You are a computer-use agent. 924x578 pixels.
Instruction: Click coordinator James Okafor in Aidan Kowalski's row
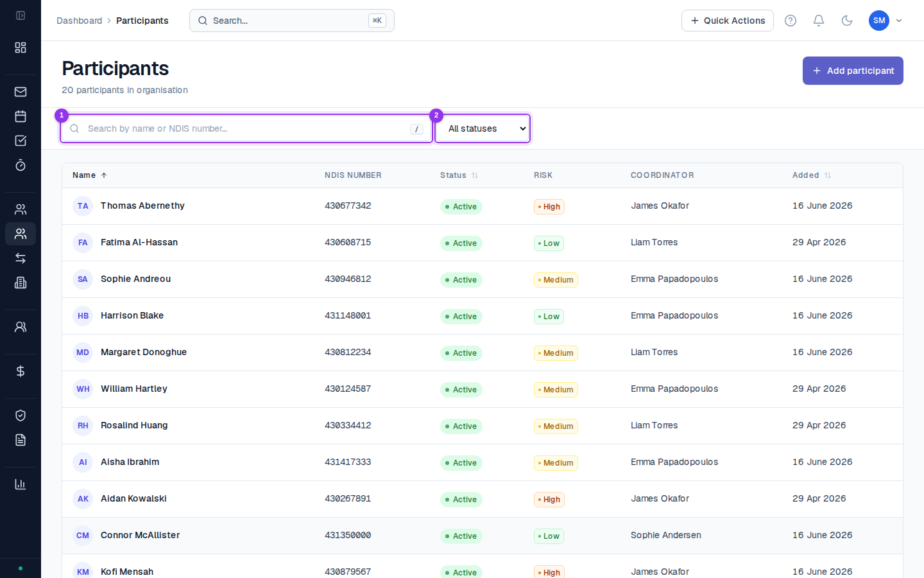660,498
